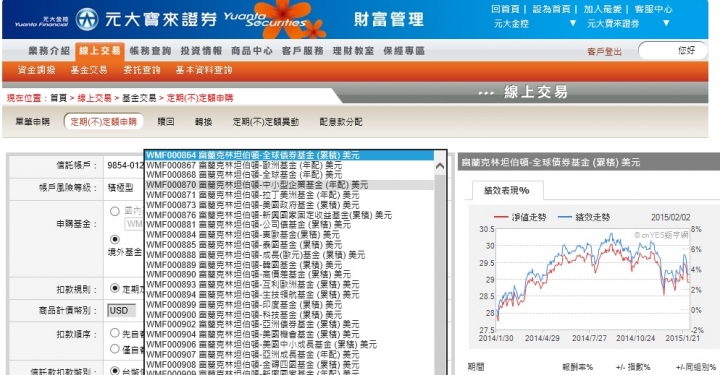Viewport: 720px width, 375px height.
Task: Switch to 定期(不)定額申購 tab
Action: tap(104, 122)
